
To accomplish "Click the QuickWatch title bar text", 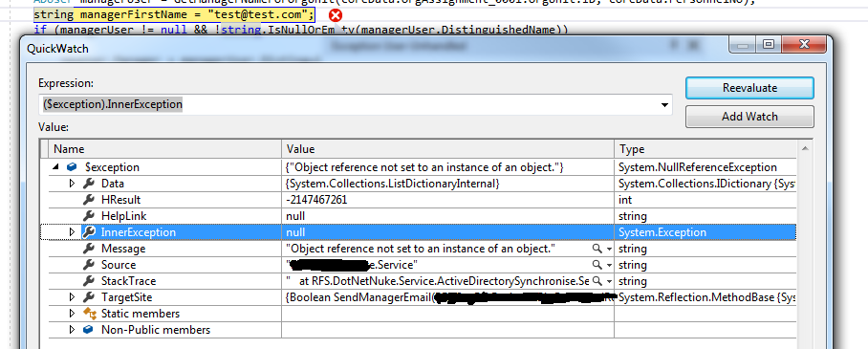I will click(x=57, y=49).
